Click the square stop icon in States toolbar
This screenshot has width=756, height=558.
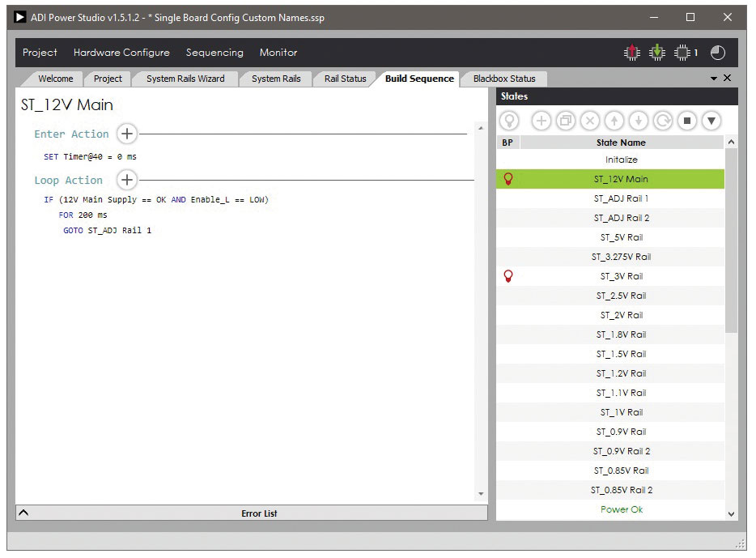687,121
